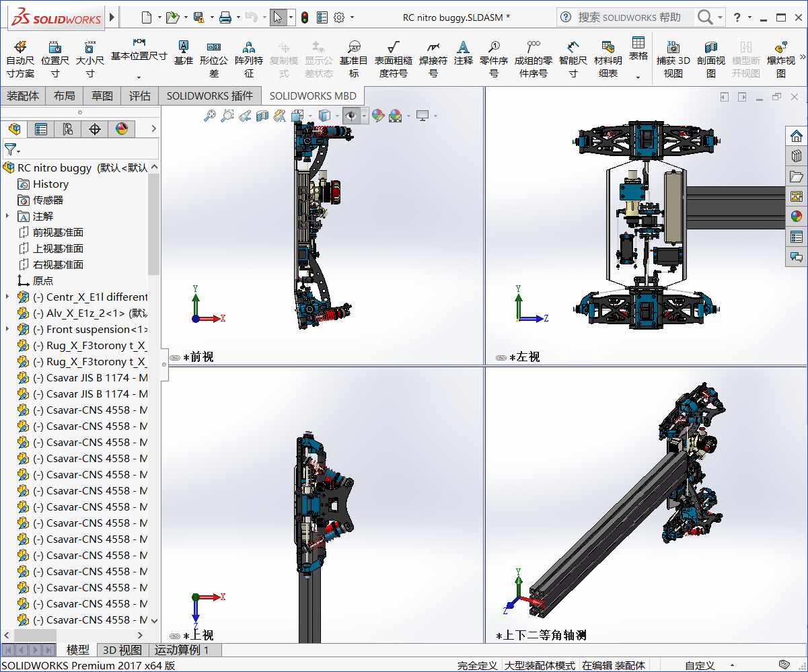Select the 大小尺寸 size dimension tool
The width and height of the screenshot is (808, 672).
point(89,58)
